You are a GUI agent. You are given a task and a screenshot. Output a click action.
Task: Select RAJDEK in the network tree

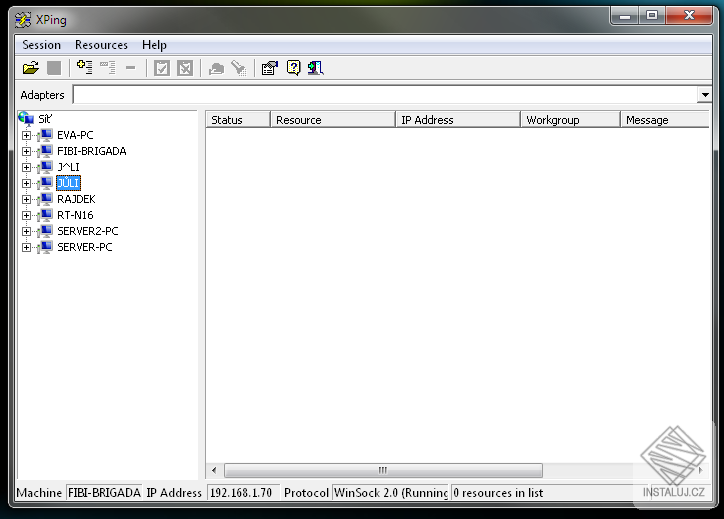pos(76,199)
